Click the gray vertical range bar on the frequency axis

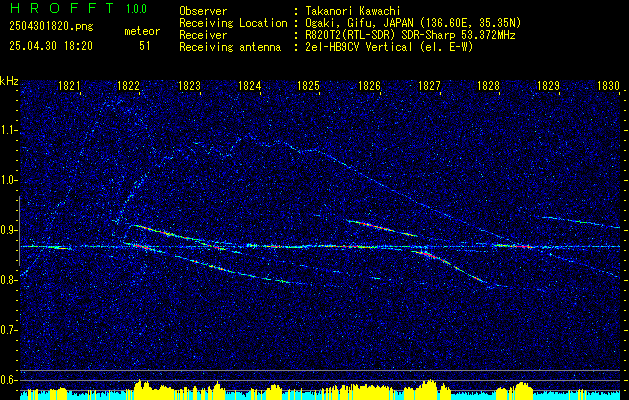[19, 231]
